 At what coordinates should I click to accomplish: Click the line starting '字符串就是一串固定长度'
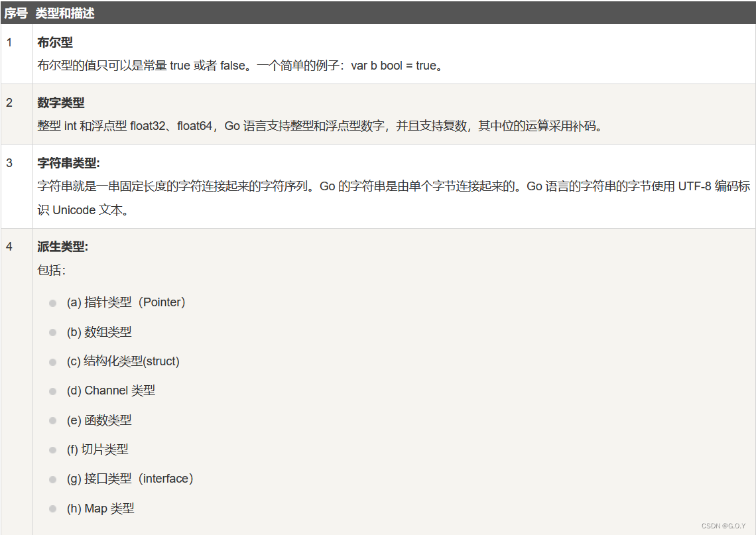[393, 186]
